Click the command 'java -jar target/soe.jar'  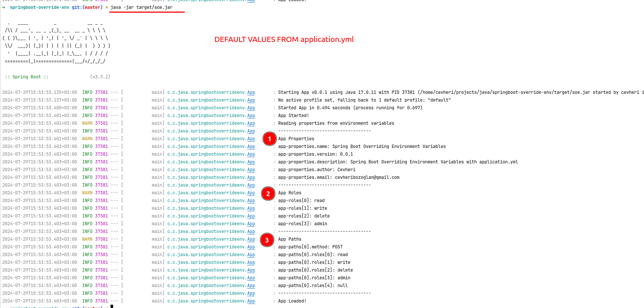(141, 7)
